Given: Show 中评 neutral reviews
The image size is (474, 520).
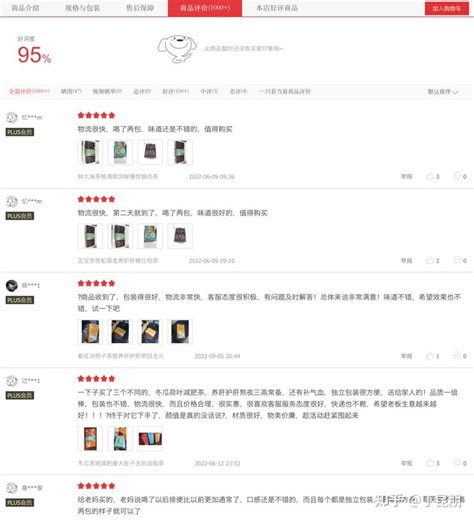Looking at the screenshot, I should (x=209, y=91).
